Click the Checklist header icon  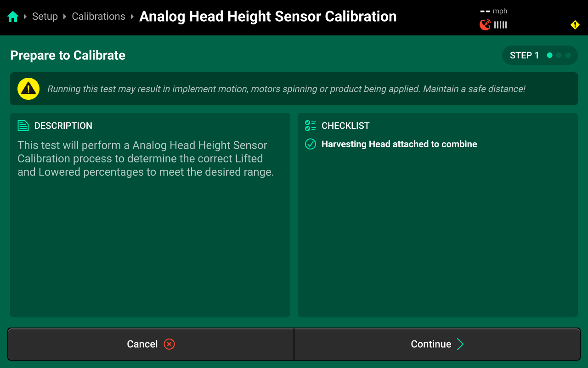point(311,126)
